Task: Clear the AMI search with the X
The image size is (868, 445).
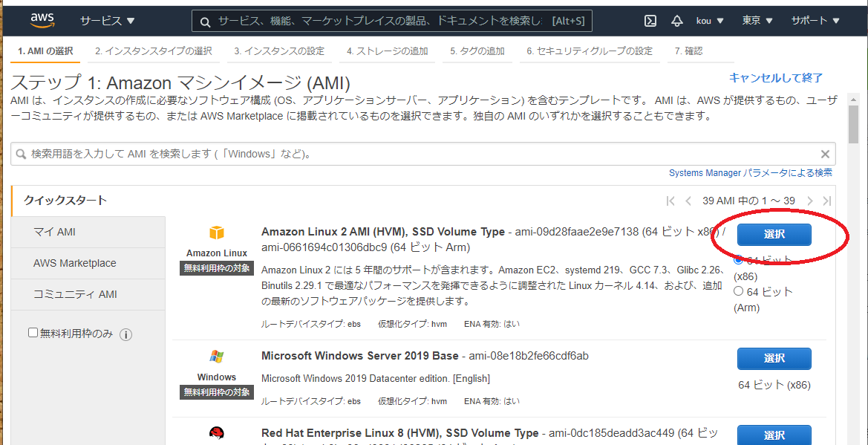Action: click(x=824, y=154)
